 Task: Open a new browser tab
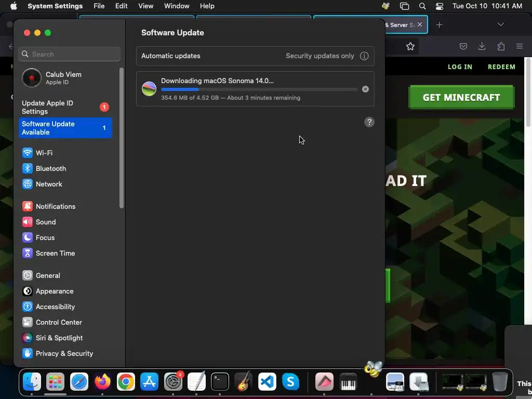coord(440,25)
